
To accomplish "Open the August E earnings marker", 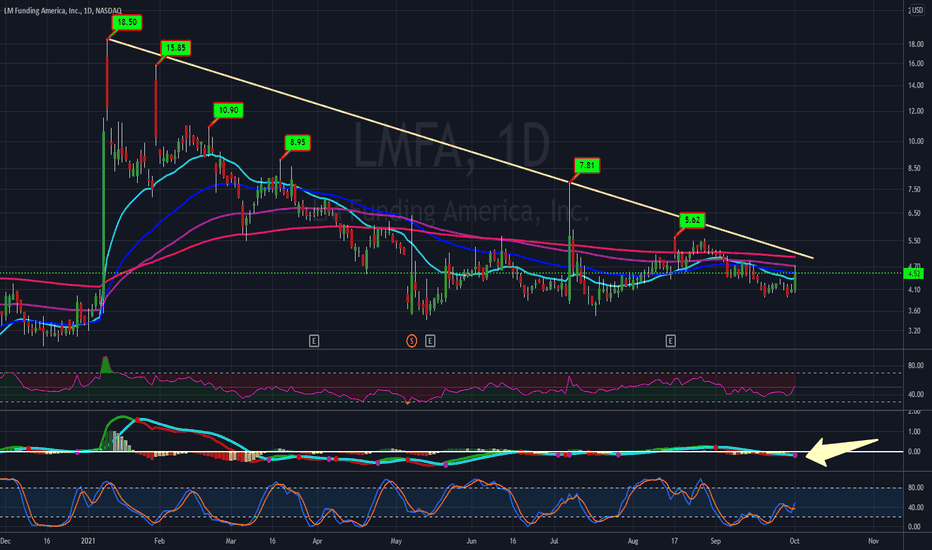I will [x=670, y=341].
